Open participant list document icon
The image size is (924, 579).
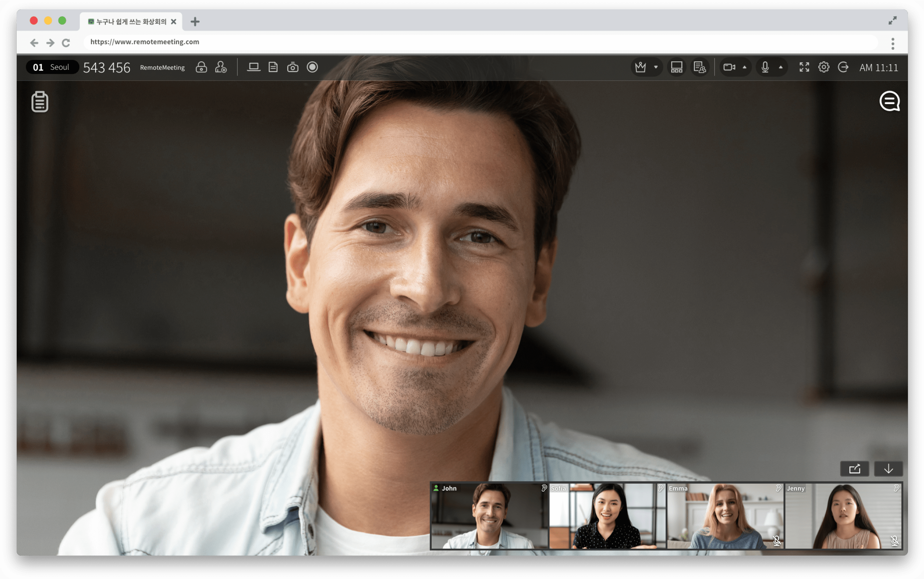click(x=699, y=67)
